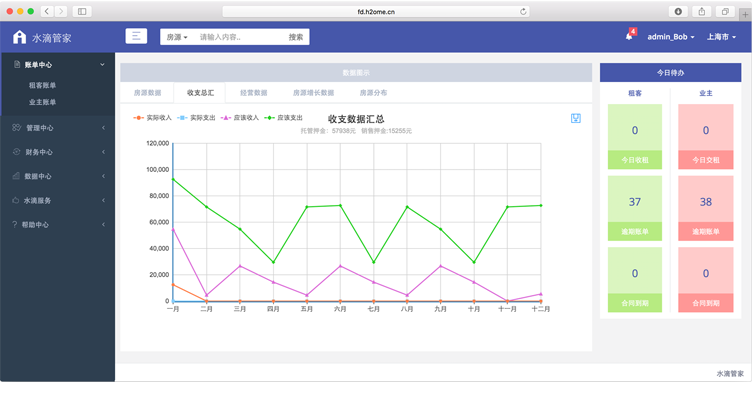Expand the 管理中心 sidebar section
Image resolution: width=752 pixels, height=394 pixels.
tap(58, 128)
